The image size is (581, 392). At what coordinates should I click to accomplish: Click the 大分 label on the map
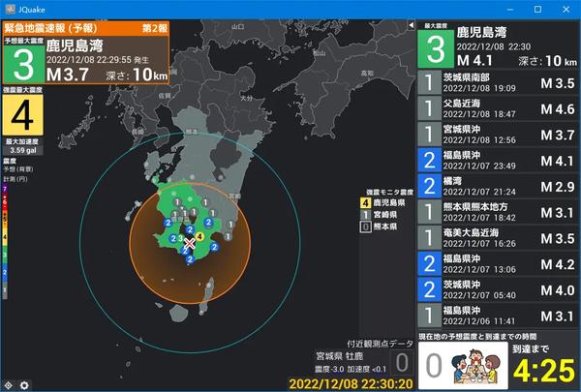click(x=246, y=98)
